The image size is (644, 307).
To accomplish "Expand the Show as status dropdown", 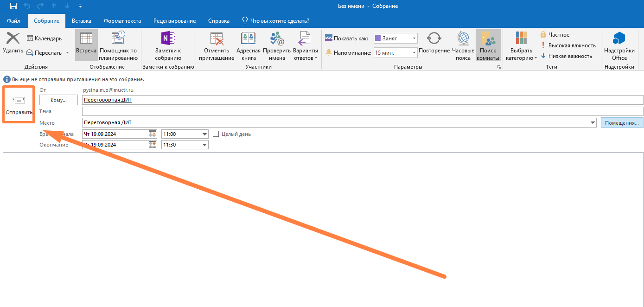I will click(414, 38).
